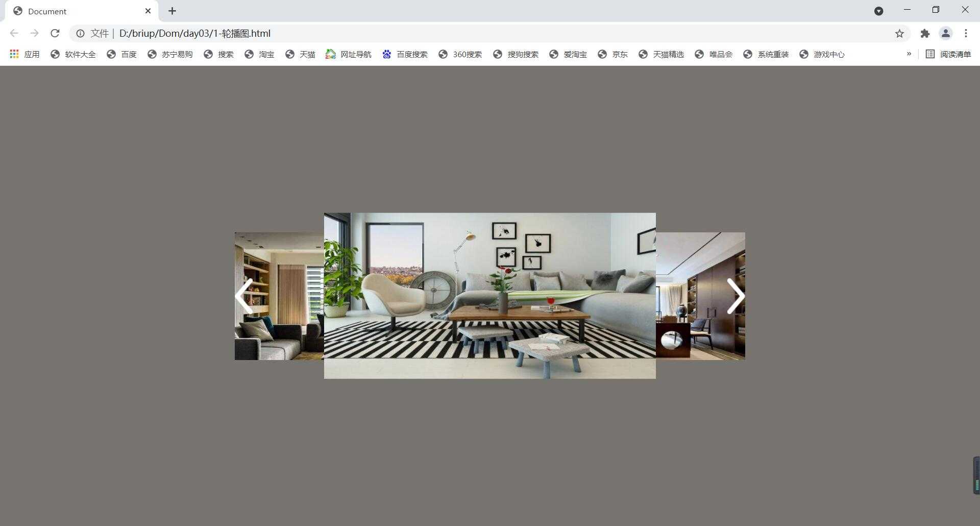This screenshot has width=980, height=526.
Task: Open the 360搜索 bookmark
Action: tap(460, 54)
